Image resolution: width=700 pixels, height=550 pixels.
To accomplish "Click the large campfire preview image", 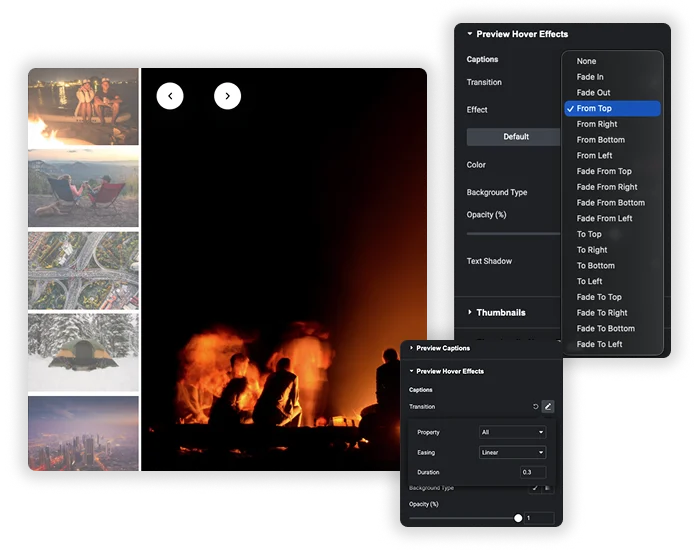I will (x=284, y=270).
